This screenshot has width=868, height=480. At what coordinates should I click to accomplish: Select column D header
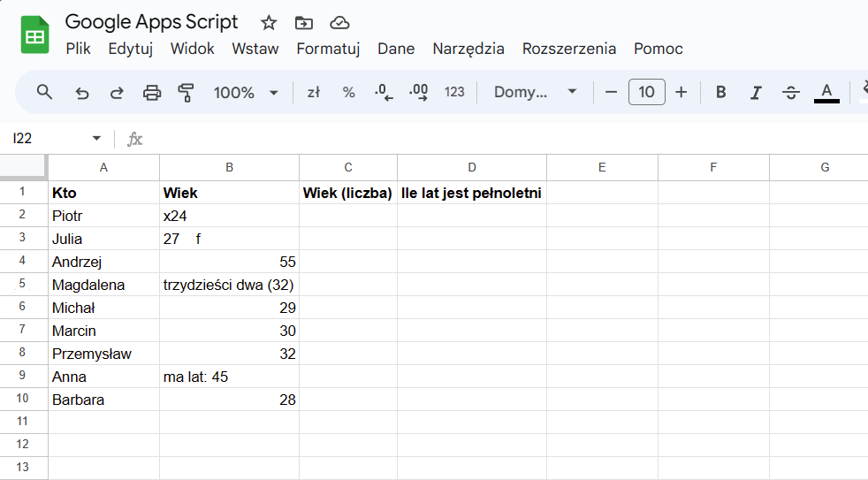coord(472,167)
